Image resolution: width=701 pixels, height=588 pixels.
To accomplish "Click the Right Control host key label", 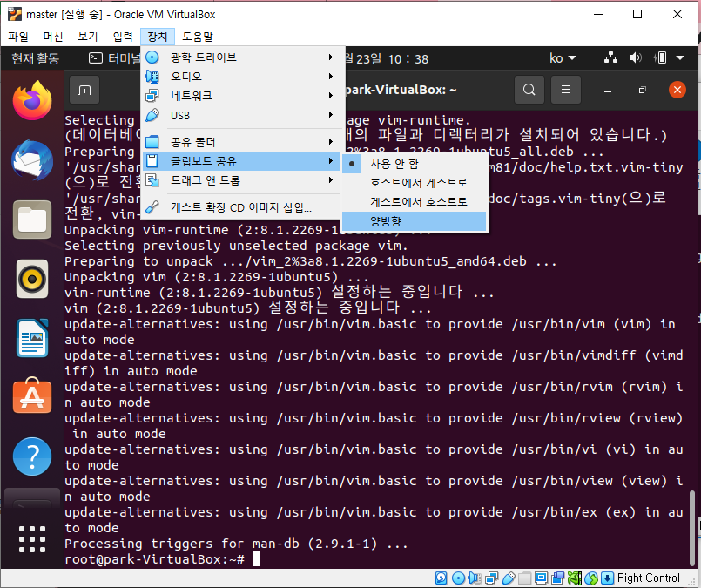I will 648,578.
